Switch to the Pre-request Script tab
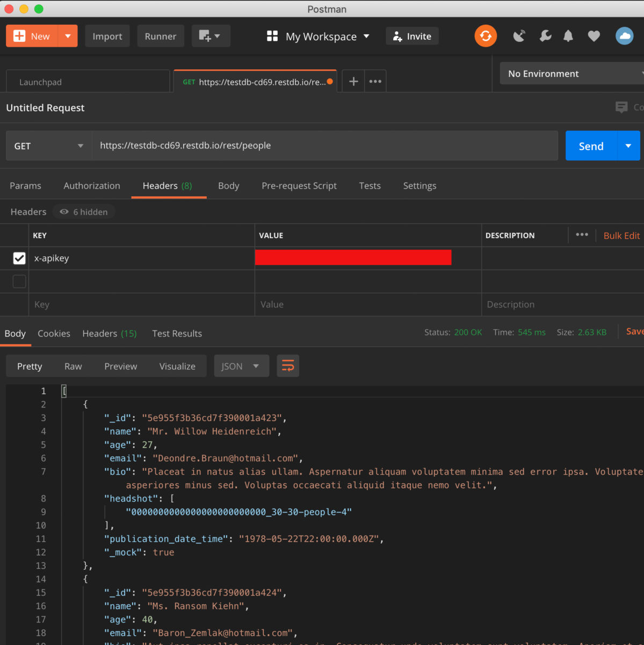The width and height of the screenshot is (644, 645). (x=299, y=185)
